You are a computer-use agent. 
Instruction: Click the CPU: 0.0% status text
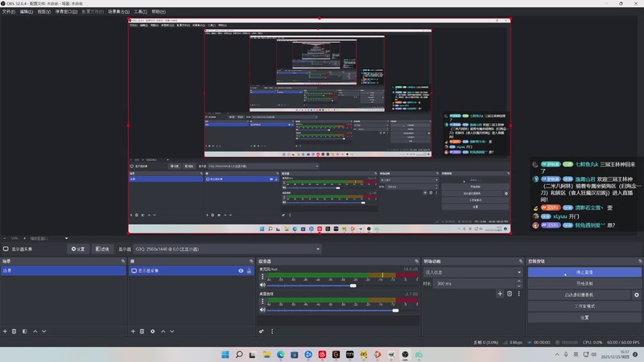pos(592,343)
